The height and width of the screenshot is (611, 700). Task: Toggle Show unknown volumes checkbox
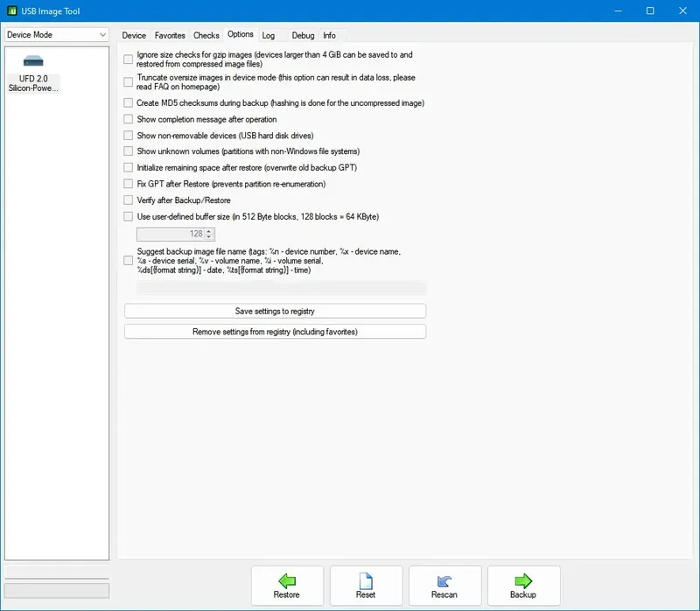pos(128,151)
